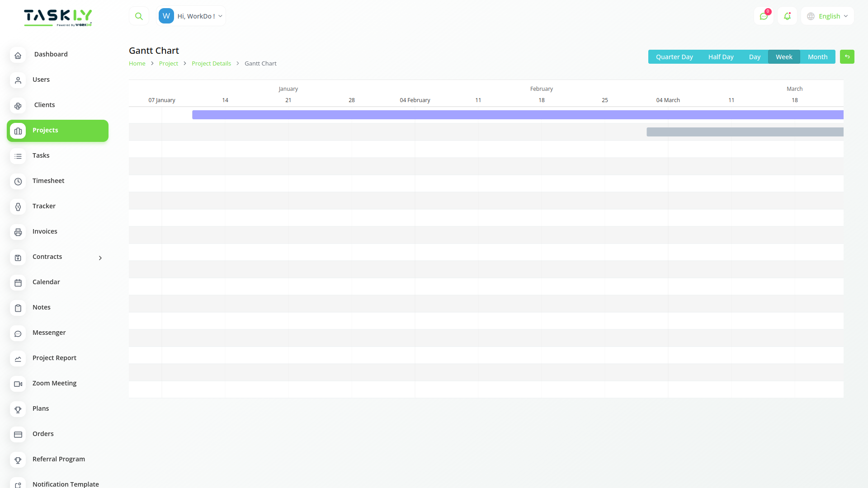This screenshot has height=488, width=868.
Task: Open the Calendar icon in sidebar
Action: tap(18, 283)
